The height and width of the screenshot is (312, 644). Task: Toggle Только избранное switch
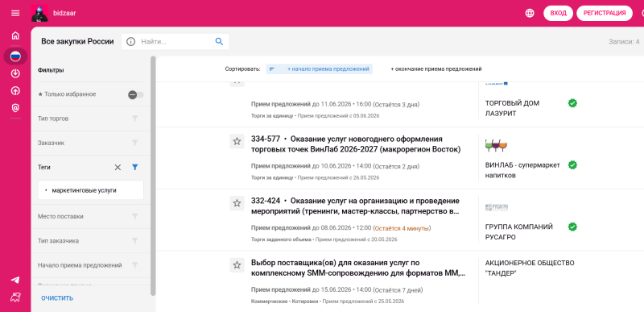[x=135, y=95]
